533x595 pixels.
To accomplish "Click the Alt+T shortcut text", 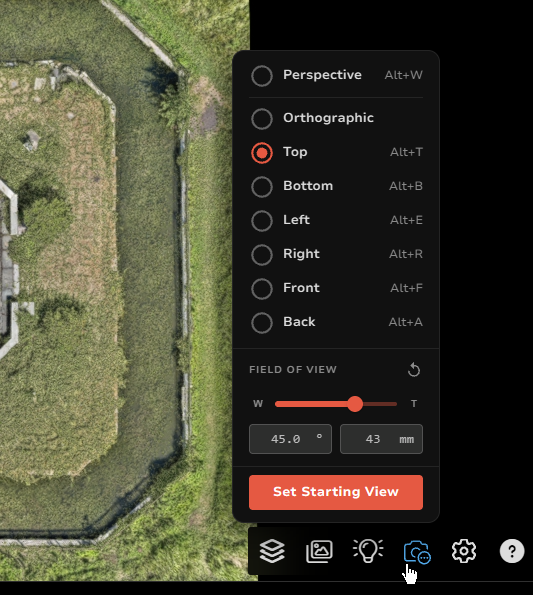I will click(x=406, y=152).
